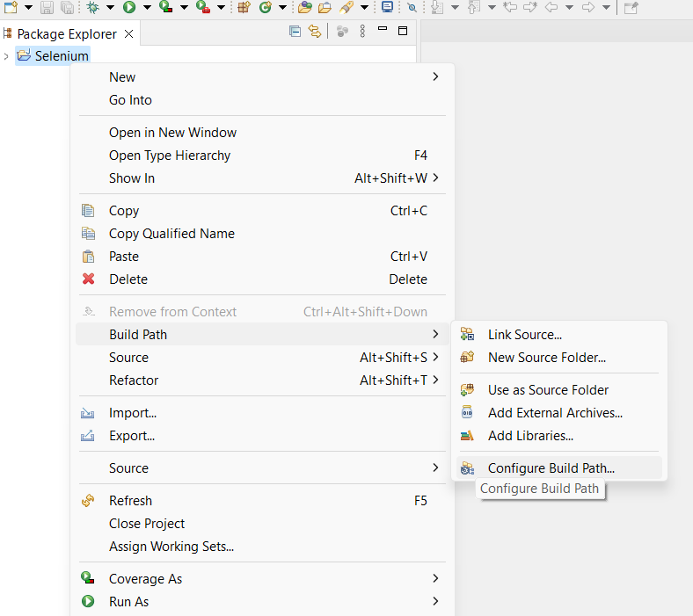
Task: Choose Delete with the red X
Action: [x=262, y=279]
